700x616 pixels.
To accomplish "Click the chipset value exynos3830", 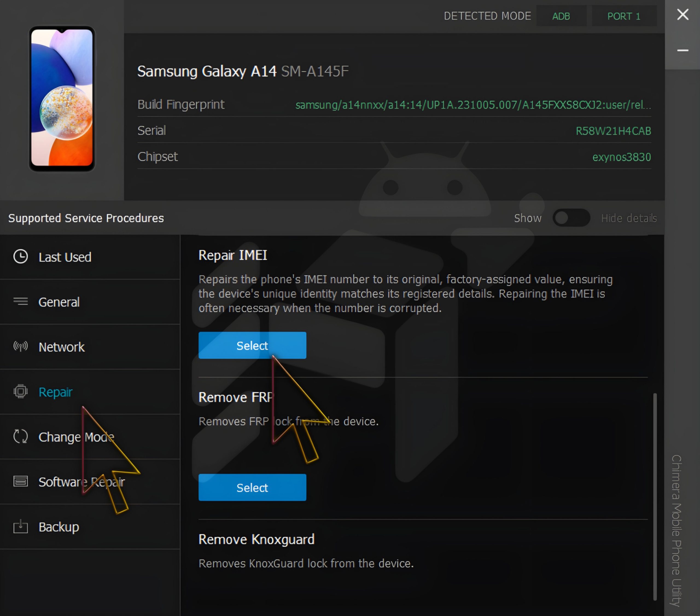I will pyautogui.click(x=622, y=157).
